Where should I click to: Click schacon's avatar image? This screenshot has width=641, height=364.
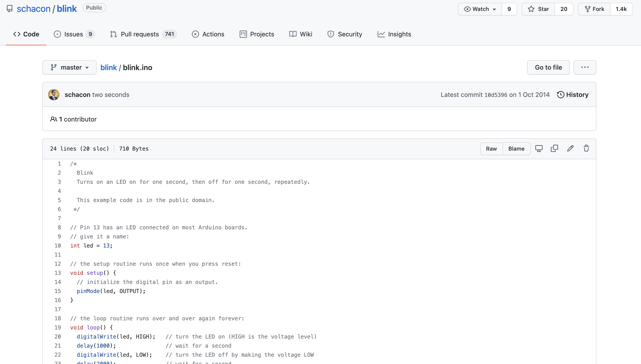pos(54,95)
